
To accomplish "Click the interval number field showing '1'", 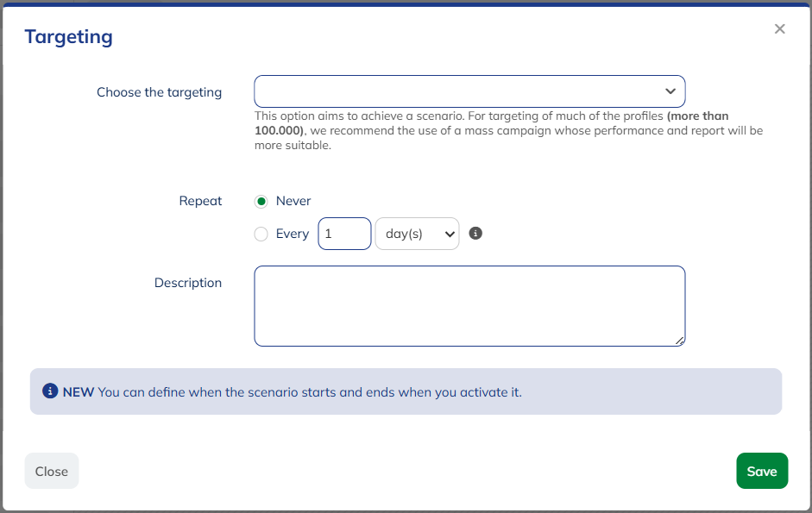I will coord(344,233).
